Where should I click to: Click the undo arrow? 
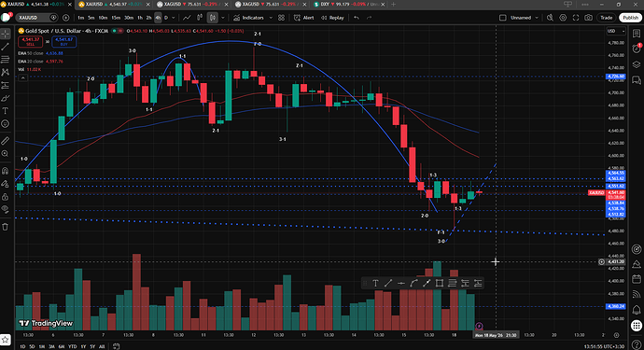(357, 18)
